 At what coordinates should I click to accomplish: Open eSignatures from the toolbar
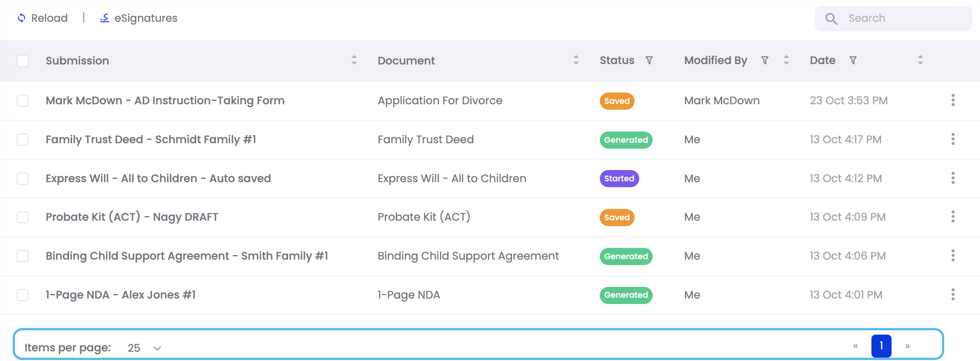(139, 18)
